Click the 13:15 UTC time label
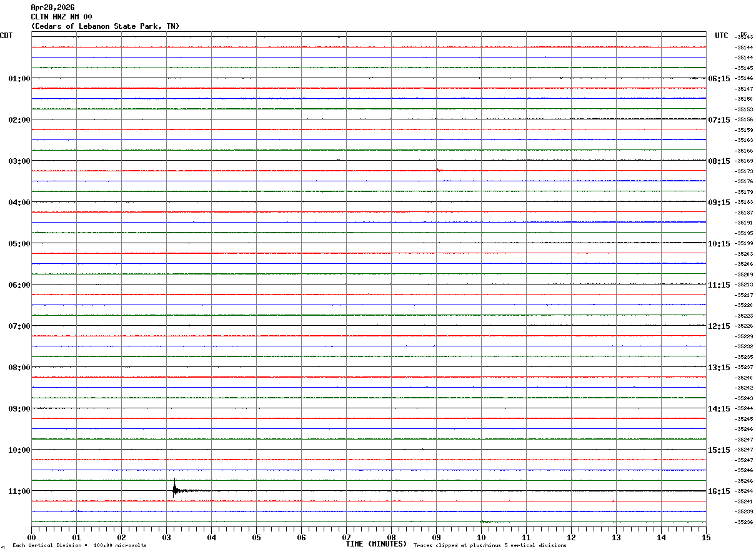This screenshot has width=756, height=554. point(719,368)
